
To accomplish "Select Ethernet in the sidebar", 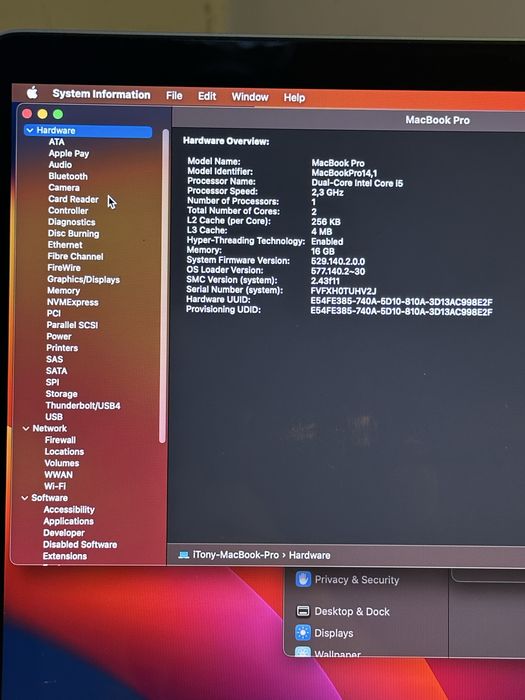I will (x=65, y=245).
